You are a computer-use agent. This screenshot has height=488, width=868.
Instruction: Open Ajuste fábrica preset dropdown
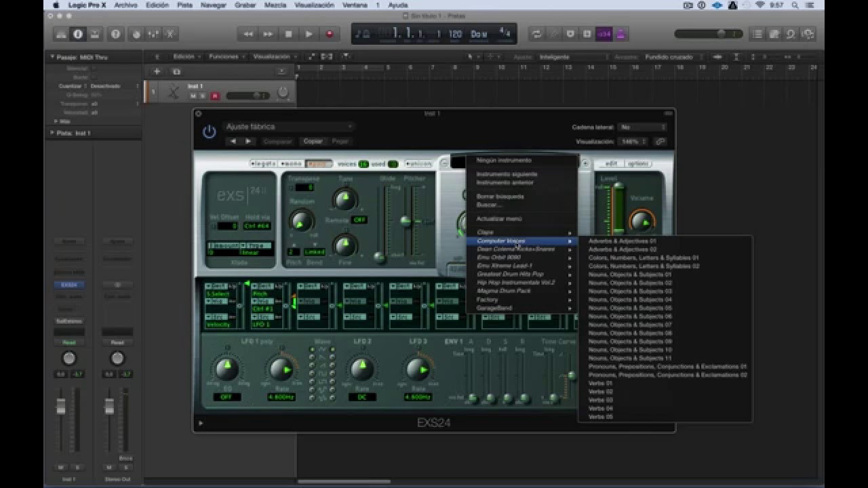pyautogui.click(x=290, y=127)
